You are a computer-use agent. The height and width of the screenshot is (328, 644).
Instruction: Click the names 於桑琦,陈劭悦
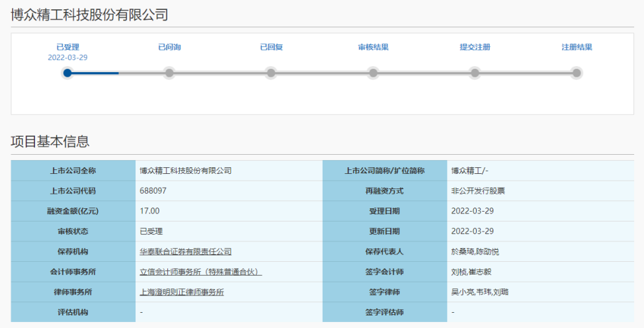[x=475, y=251]
